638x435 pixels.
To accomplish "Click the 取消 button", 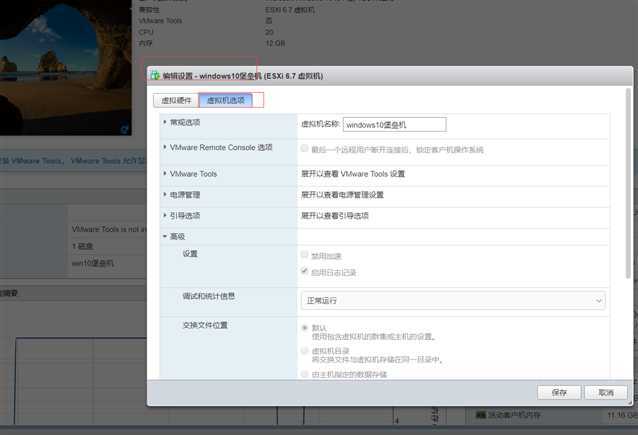I will tap(606, 393).
